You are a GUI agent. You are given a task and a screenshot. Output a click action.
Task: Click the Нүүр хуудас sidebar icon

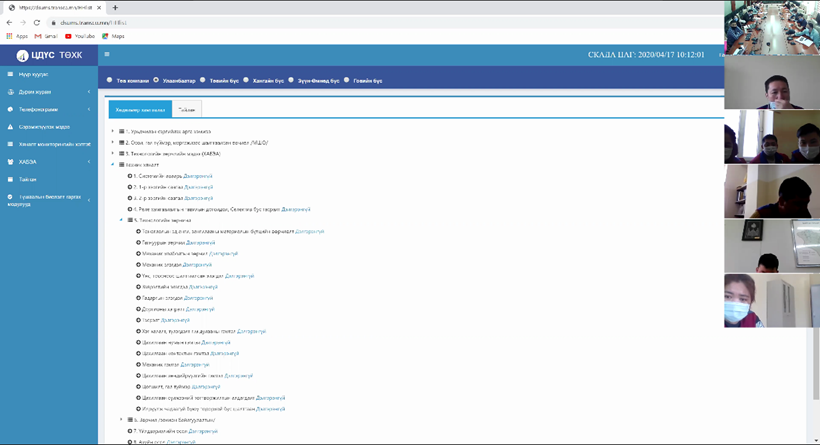tap(11, 74)
